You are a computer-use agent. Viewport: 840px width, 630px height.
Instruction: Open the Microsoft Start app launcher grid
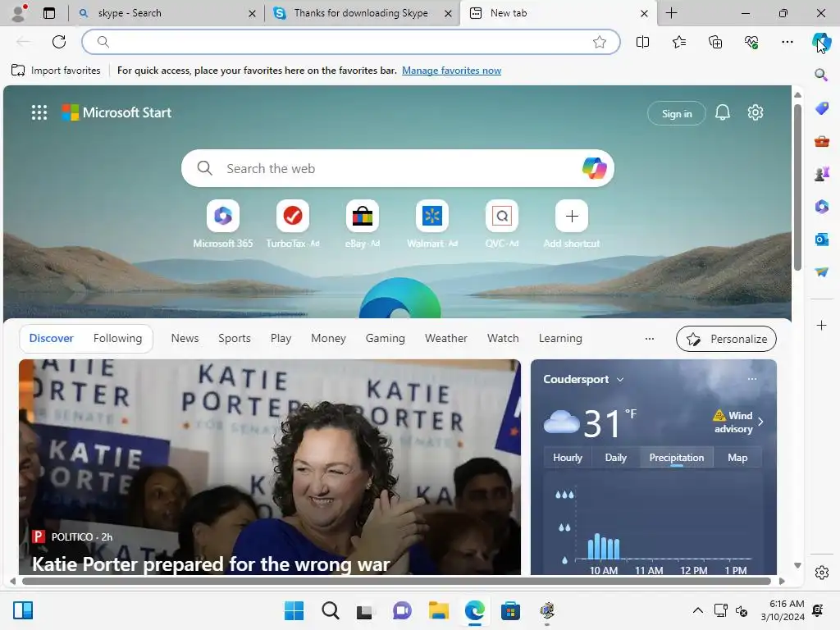[x=39, y=112]
